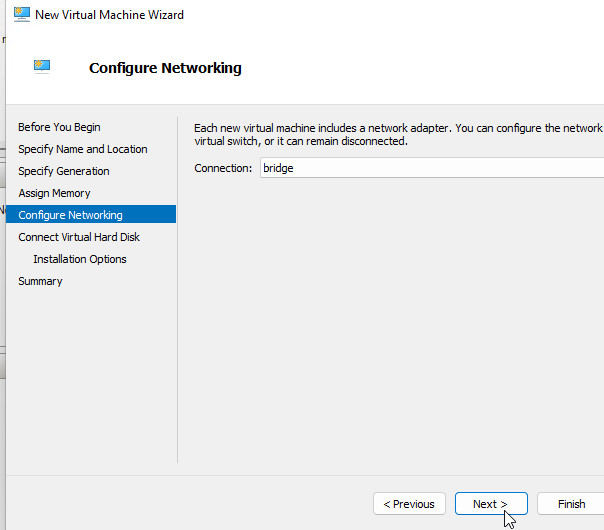Screen dimensions: 604x530
Task: Click the wizard icon in the title bar
Action: point(21,15)
